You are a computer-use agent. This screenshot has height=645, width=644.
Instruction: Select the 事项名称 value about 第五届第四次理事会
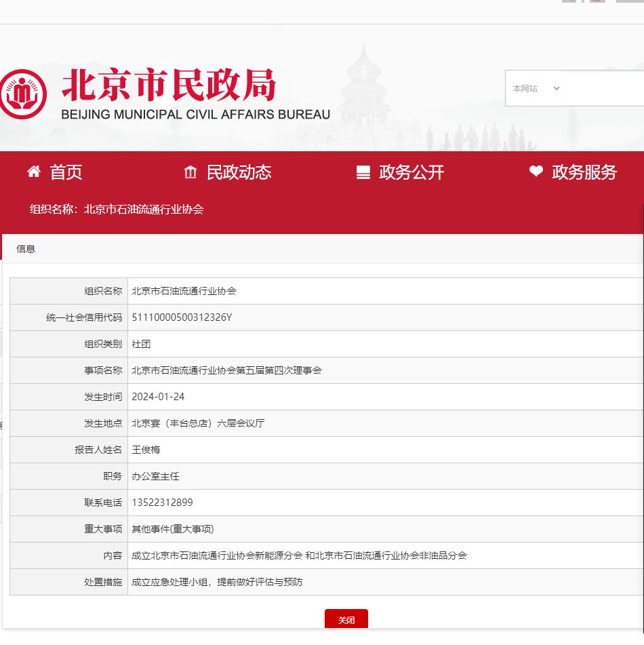226,370
